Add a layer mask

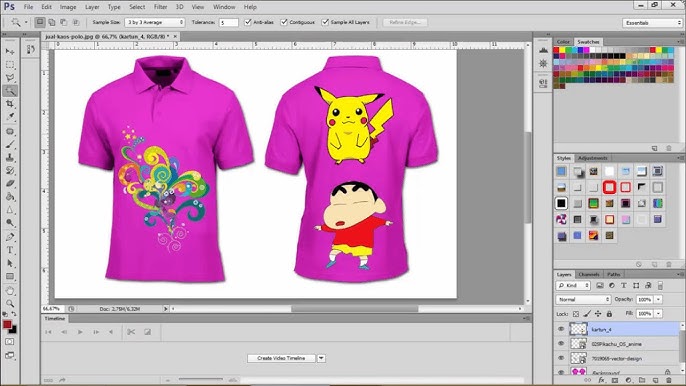point(615,380)
